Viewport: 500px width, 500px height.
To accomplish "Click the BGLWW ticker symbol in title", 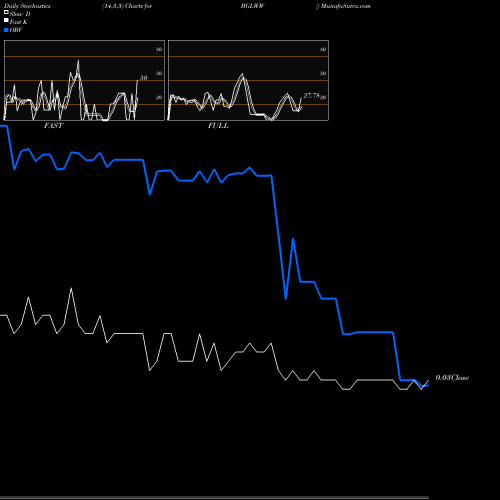I will [x=252, y=6].
